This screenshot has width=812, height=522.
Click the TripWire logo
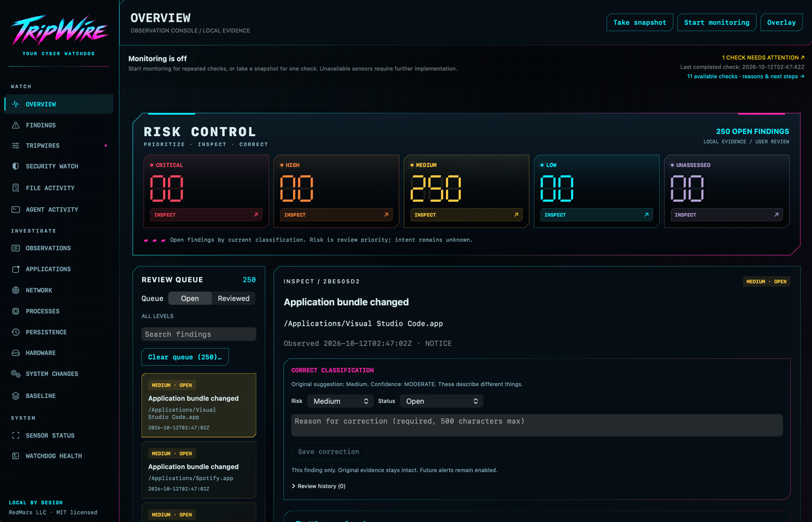pos(59,30)
